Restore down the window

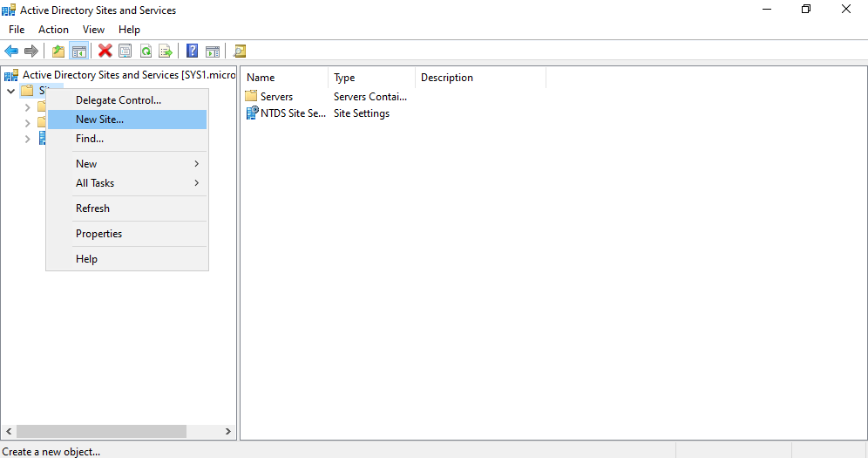click(806, 10)
